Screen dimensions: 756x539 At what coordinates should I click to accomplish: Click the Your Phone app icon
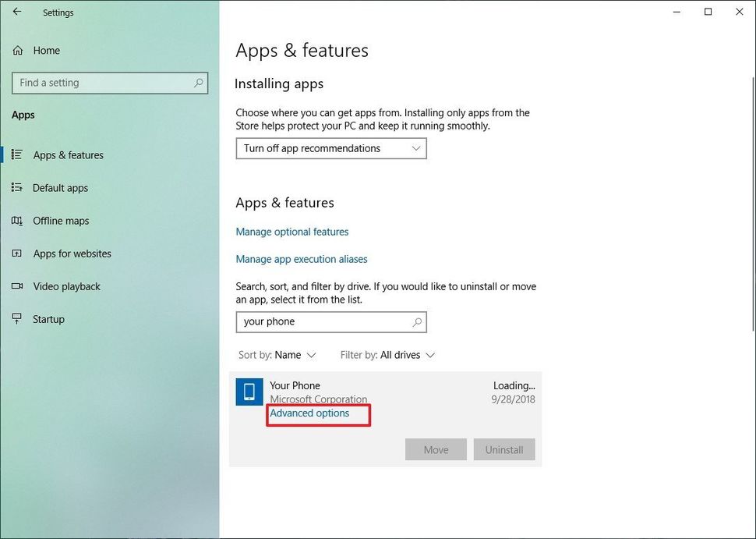[249, 392]
